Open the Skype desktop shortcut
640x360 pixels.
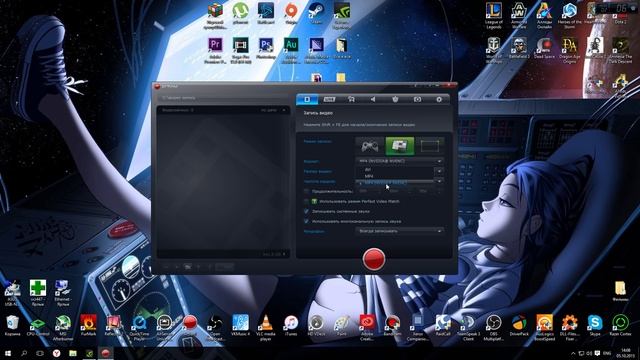595,326
